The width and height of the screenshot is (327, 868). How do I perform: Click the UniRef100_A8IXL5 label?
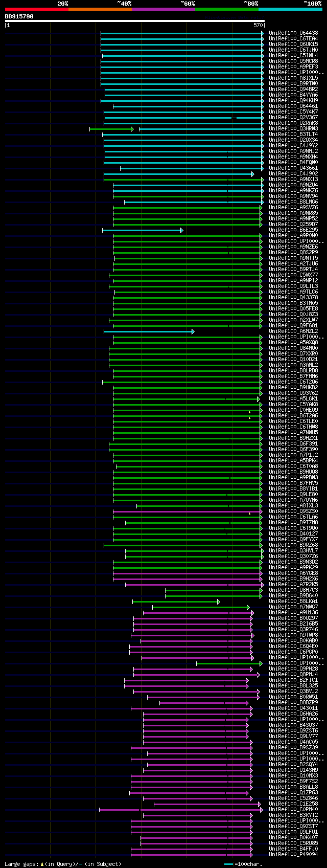(293, 78)
